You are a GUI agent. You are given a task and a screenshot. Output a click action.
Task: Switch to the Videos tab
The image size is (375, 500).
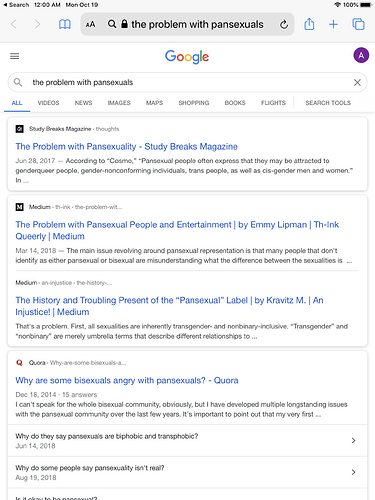pyautogui.click(x=48, y=103)
